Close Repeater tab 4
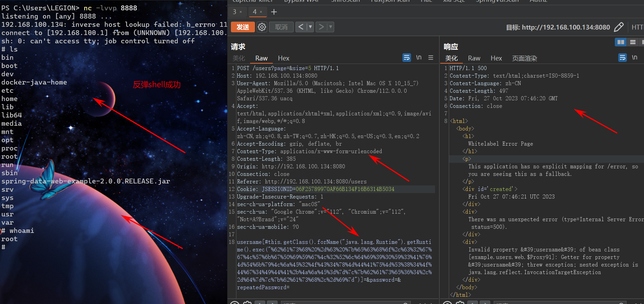This screenshot has width=644, height=304. click(x=261, y=12)
